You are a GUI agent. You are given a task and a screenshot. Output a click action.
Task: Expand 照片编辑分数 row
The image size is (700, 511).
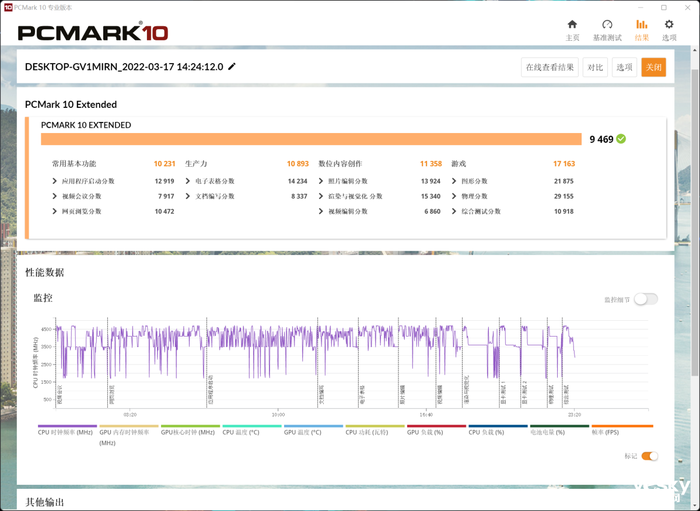click(x=321, y=181)
